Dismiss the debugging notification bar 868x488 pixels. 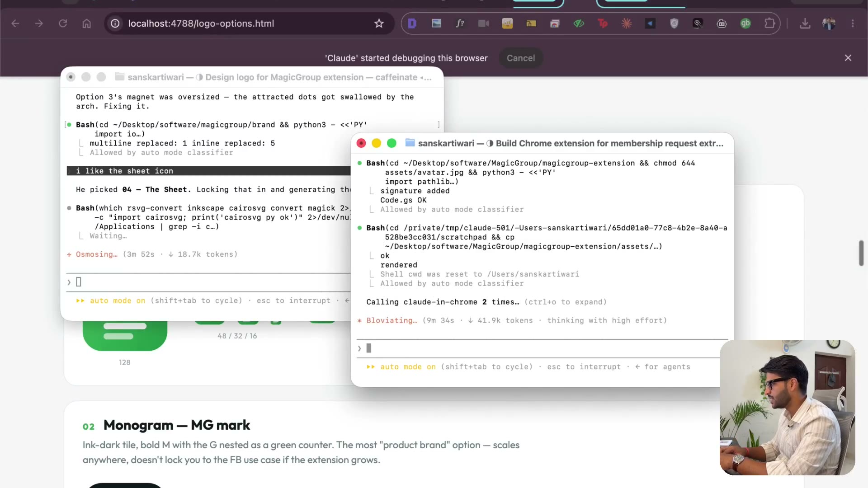pos(848,58)
